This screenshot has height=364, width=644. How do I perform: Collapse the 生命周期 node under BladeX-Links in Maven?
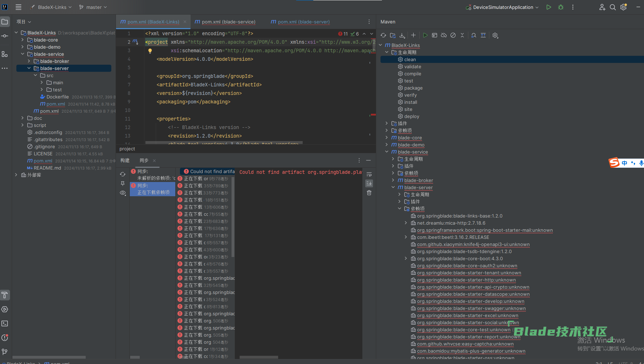(x=387, y=52)
